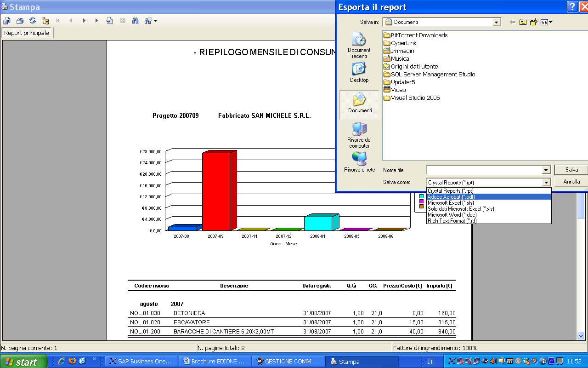The image size is (588, 368).
Task: Click the close current view icon
Action: point(123,21)
